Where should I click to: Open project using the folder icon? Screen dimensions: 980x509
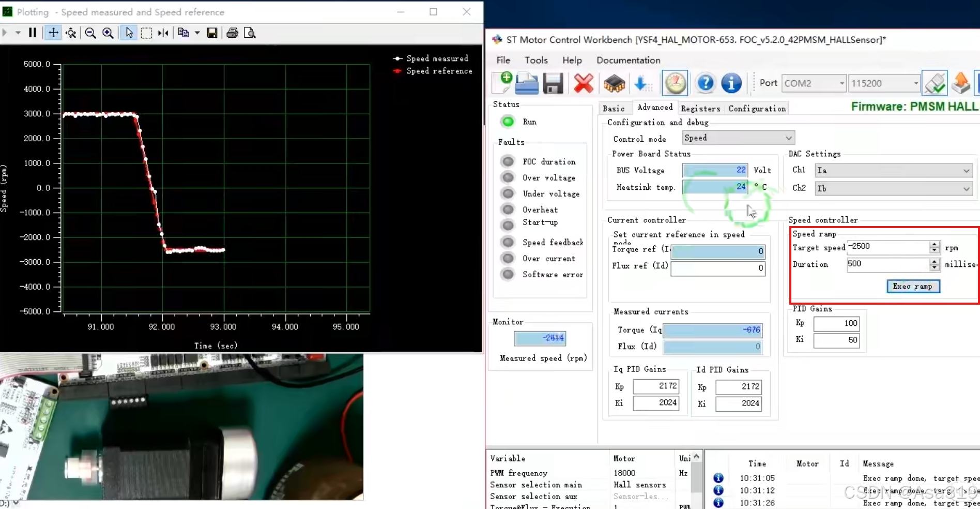[527, 83]
